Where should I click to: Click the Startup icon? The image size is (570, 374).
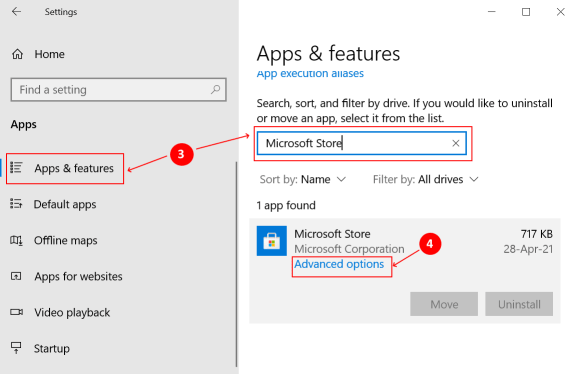[x=16, y=348]
